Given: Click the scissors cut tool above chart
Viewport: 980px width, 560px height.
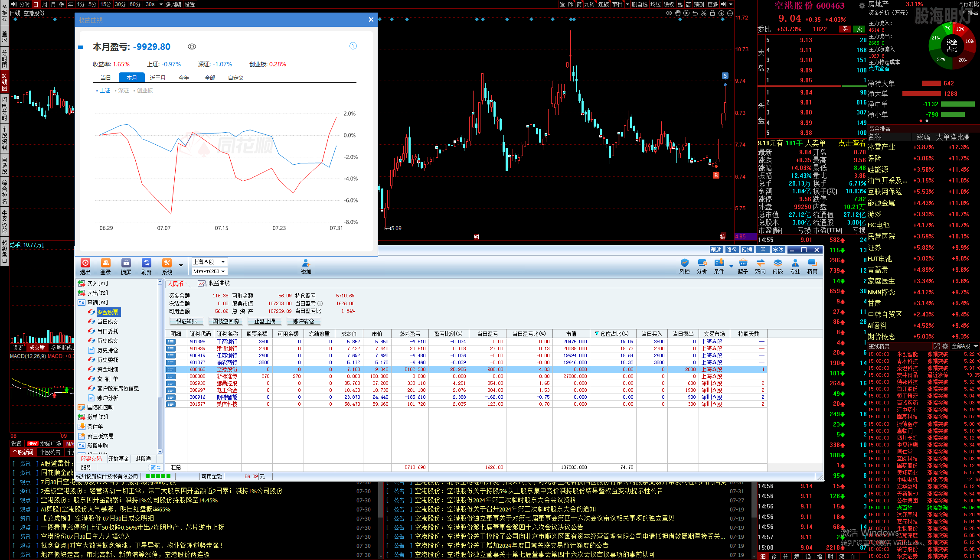Looking at the screenshot, I should (x=704, y=13).
